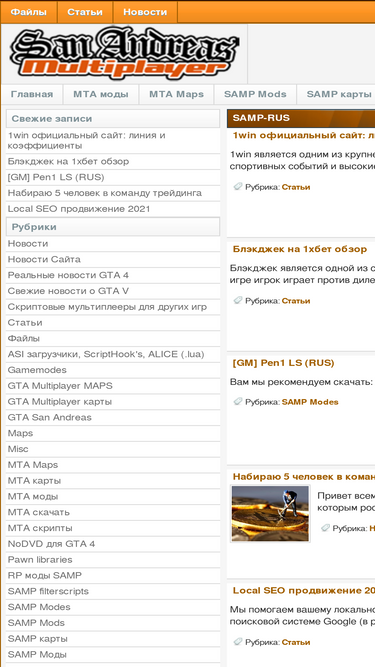The width and height of the screenshot is (375, 667).
Task: Select MTA Maps in the navigation menu
Action: point(176,94)
